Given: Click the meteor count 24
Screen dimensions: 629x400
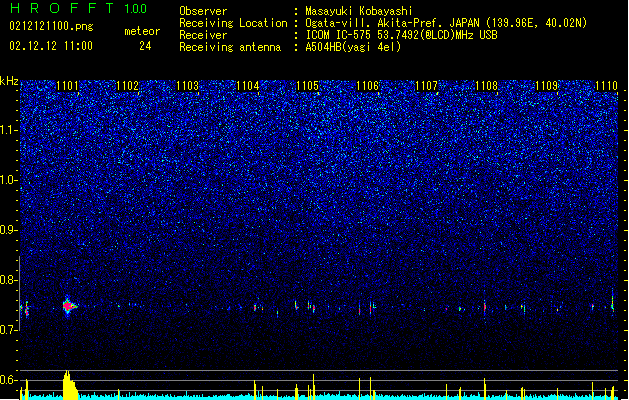Looking at the screenshot, I should point(145,46).
